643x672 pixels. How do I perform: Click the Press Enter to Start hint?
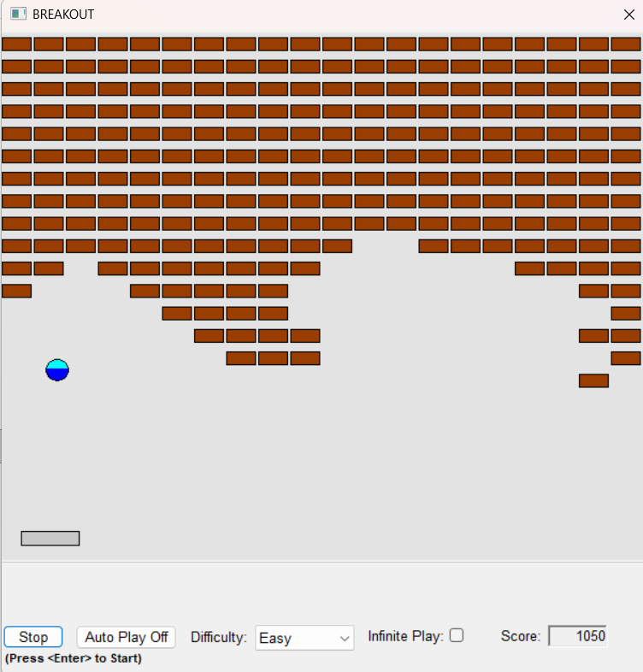(x=74, y=658)
